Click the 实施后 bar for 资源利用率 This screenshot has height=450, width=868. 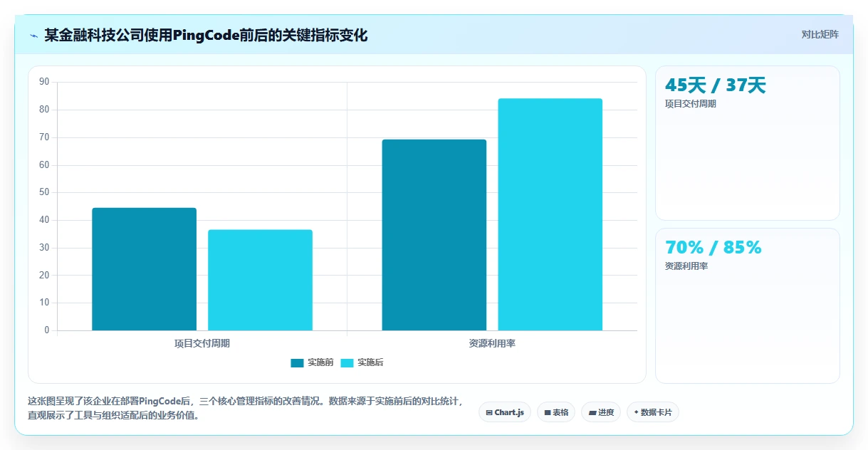click(550, 214)
